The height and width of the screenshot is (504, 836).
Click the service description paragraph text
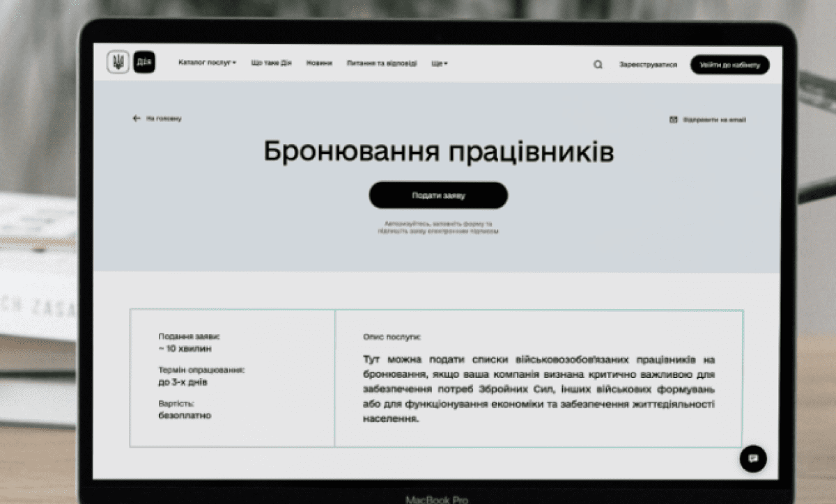click(538, 389)
